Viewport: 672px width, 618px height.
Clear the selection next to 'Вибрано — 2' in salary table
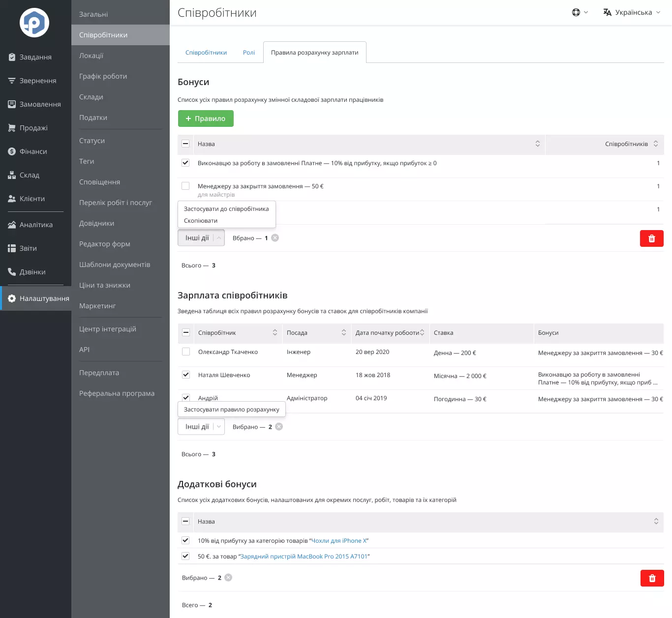click(x=279, y=427)
